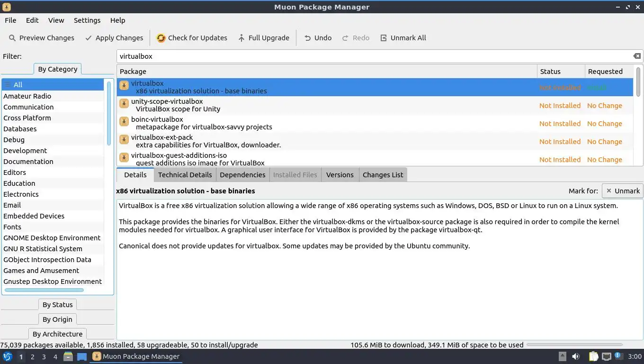This screenshot has height=364, width=644.
Task: Open the clipboard tray icon
Action: (x=594, y=356)
